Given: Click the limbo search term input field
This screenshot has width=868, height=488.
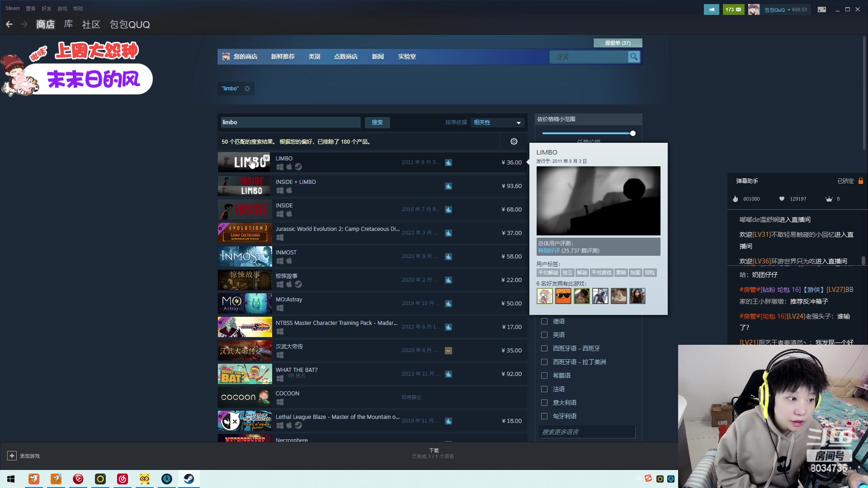Looking at the screenshot, I should (290, 122).
